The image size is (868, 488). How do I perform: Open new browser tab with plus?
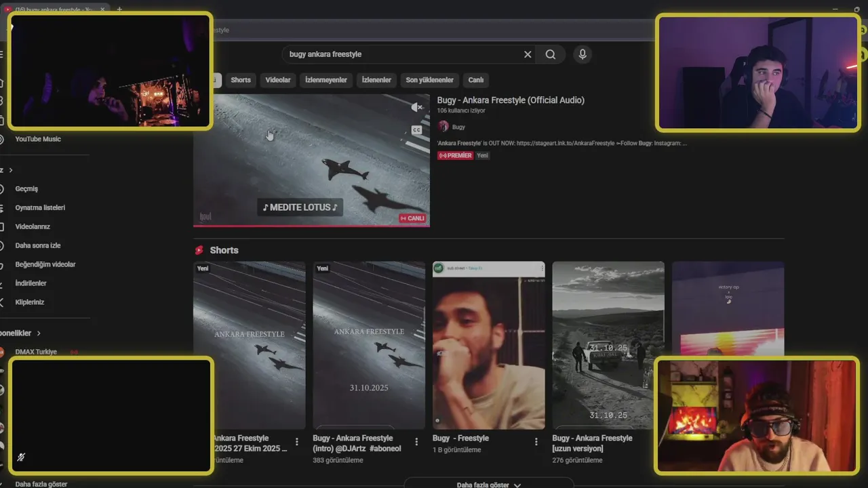pyautogui.click(x=119, y=9)
